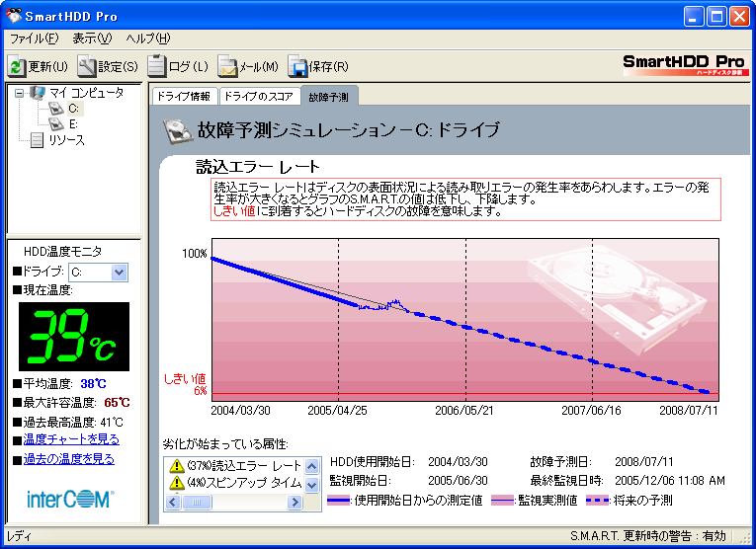The height and width of the screenshot is (549, 756).
Task: Click the attribute list left scroll arrow
Action: point(173,503)
